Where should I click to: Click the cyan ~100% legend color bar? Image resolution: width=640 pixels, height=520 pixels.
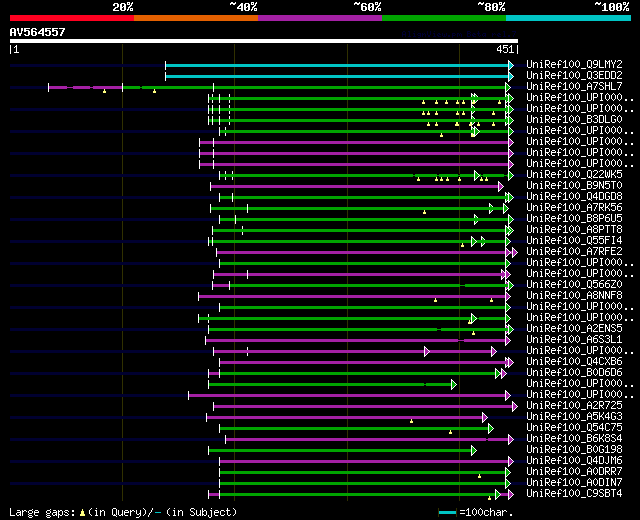(569, 18)
